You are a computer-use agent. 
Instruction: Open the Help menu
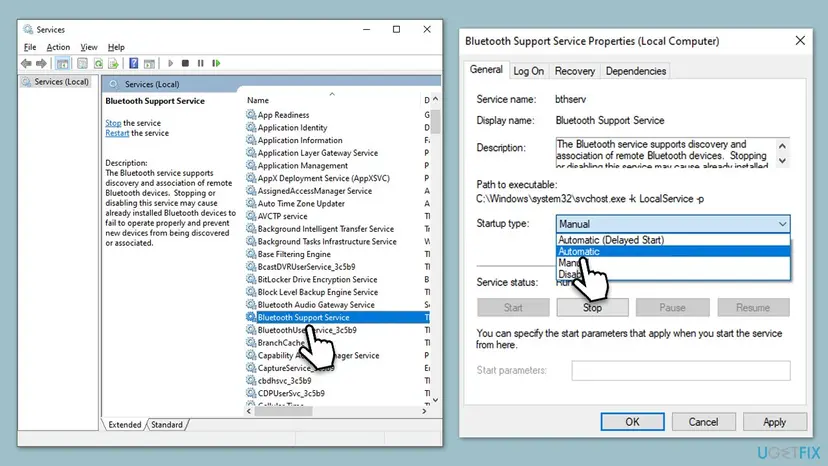point(116,47)
